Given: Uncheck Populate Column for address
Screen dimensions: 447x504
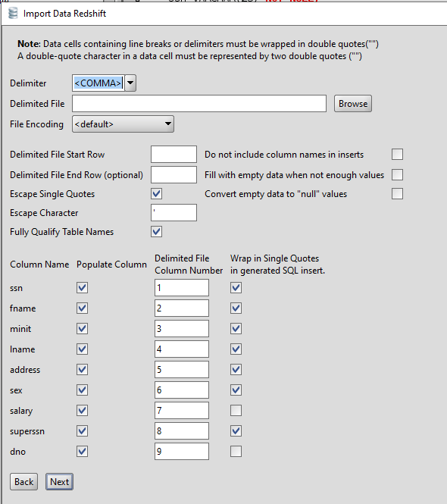Looking at the screenshot, I should (83, 370).
